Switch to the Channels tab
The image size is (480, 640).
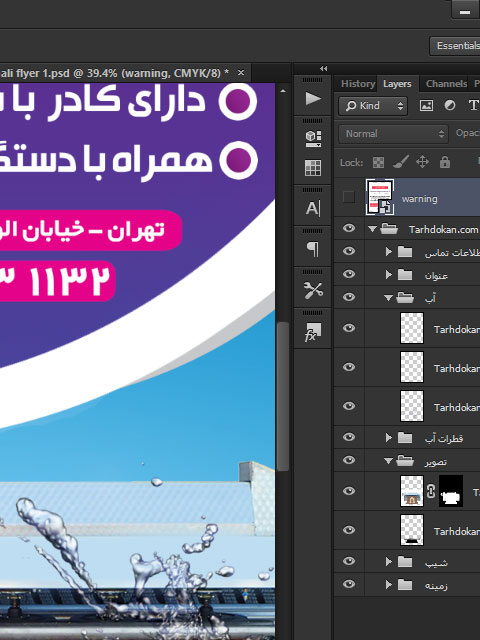[x=446, y=84]
